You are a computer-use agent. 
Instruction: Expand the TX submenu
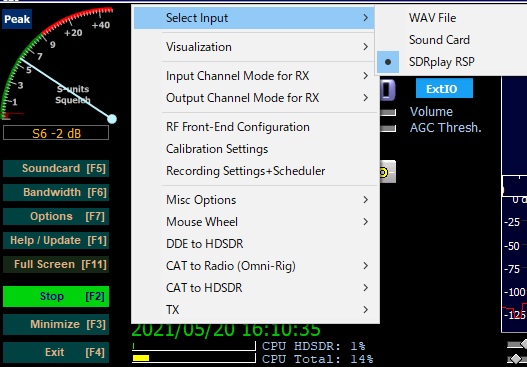tap(254, 310)
